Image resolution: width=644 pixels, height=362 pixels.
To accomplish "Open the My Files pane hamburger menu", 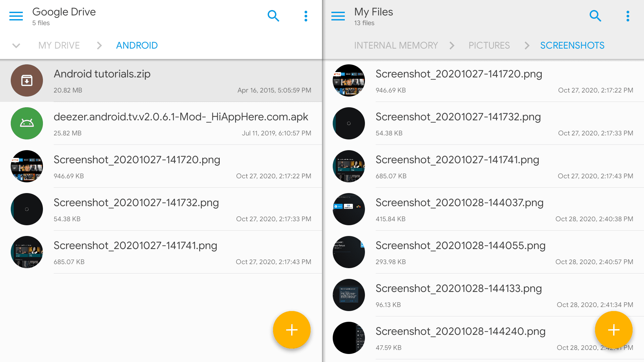I will pos(338,16).
